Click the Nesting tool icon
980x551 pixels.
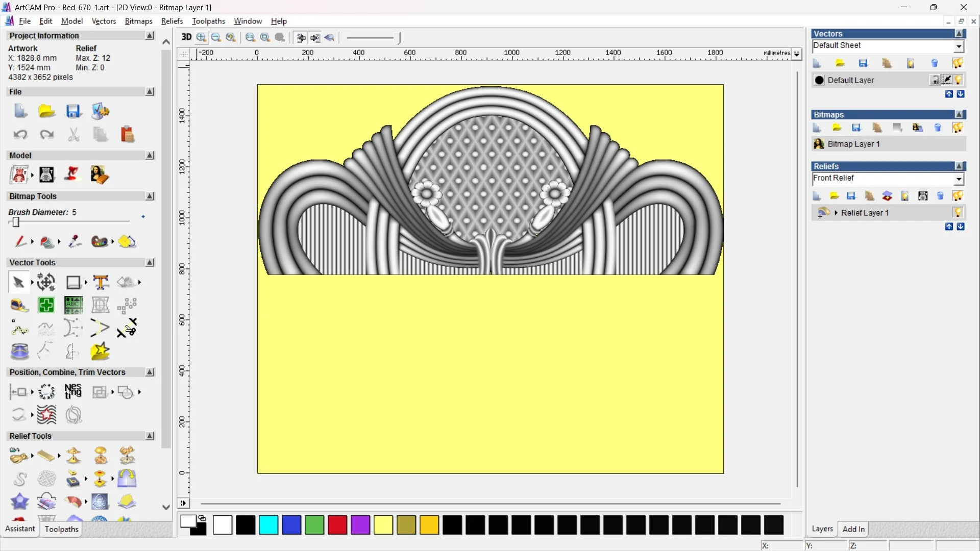point(73,392)
